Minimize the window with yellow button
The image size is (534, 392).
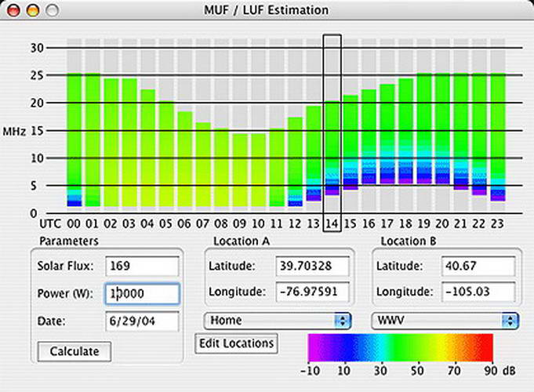[35, 10]
